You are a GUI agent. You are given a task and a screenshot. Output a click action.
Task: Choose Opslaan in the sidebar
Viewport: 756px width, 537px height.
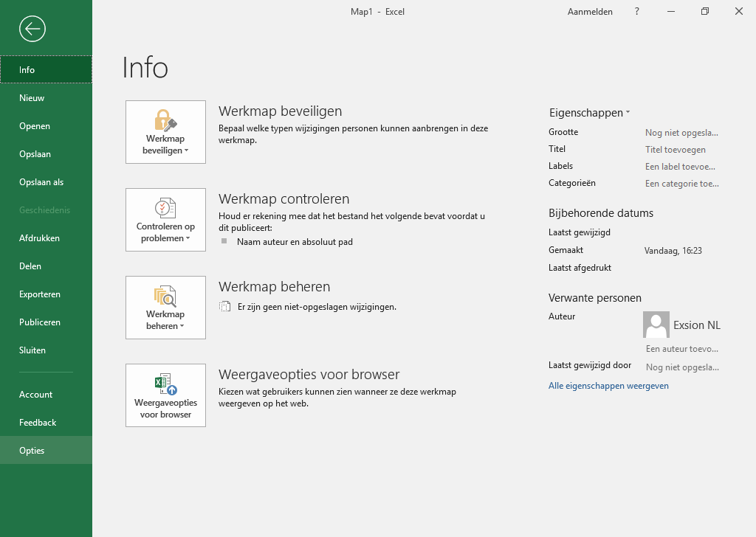click(46, 154)
